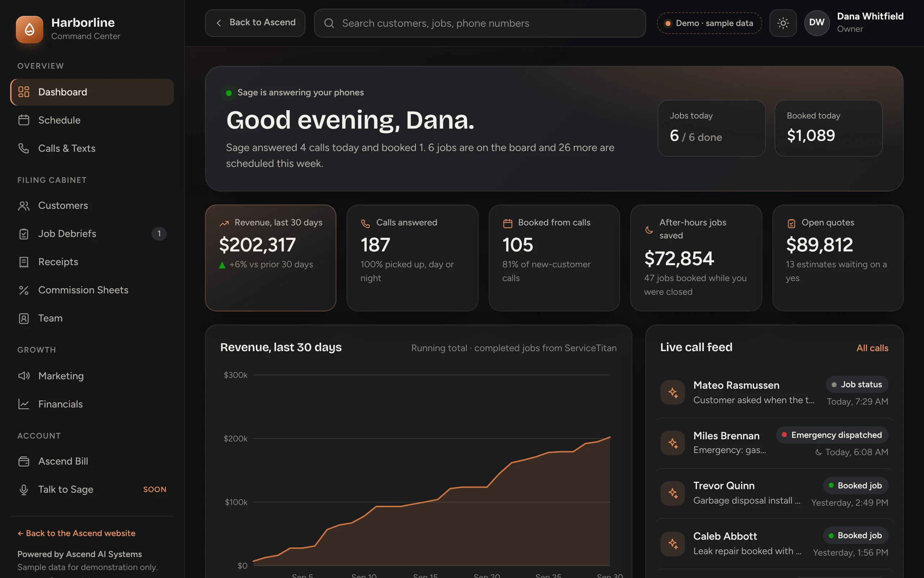Click the Emergency dispatched status tag
The image size is (924, 578).
coord(832,435)
